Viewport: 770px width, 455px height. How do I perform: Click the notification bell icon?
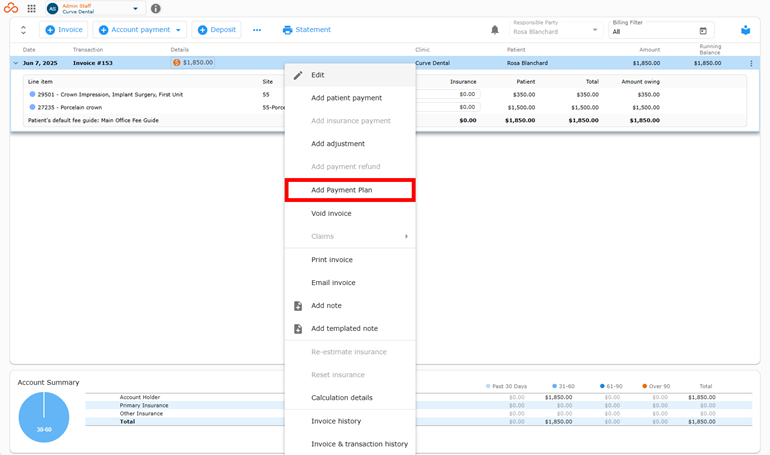pos(495,30)
